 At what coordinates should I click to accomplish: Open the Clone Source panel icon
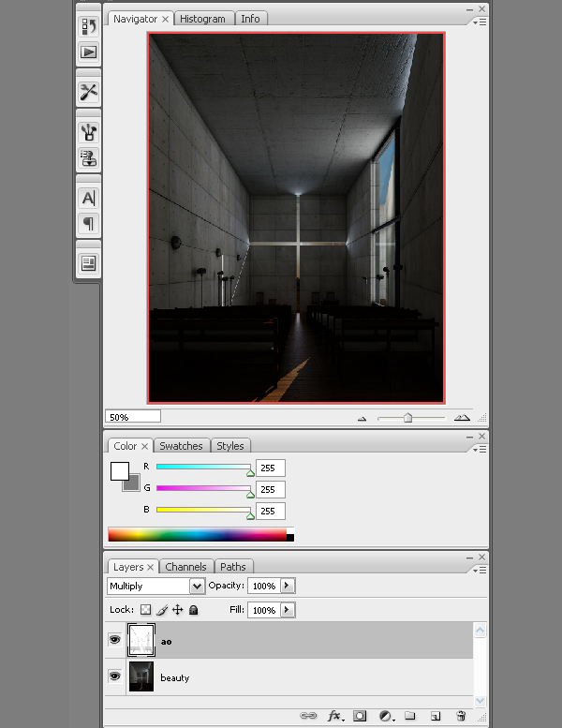(x=88, y=157)
